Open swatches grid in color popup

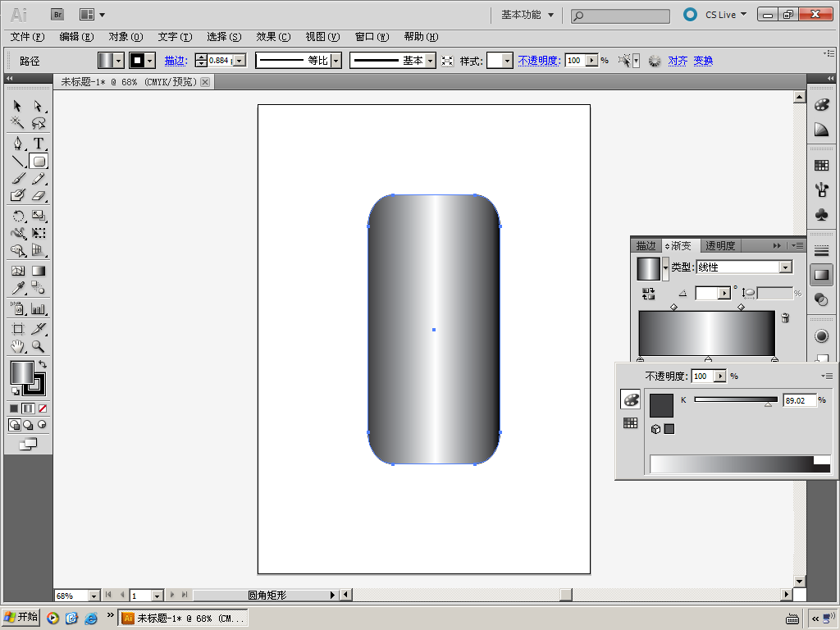pos(630,423)
